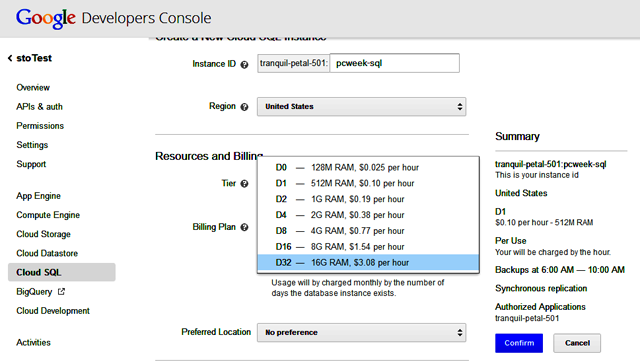The width and height of the screenshot is (640, 364).
Task: Open Support in the sidebar
Action: coord(31,164)
